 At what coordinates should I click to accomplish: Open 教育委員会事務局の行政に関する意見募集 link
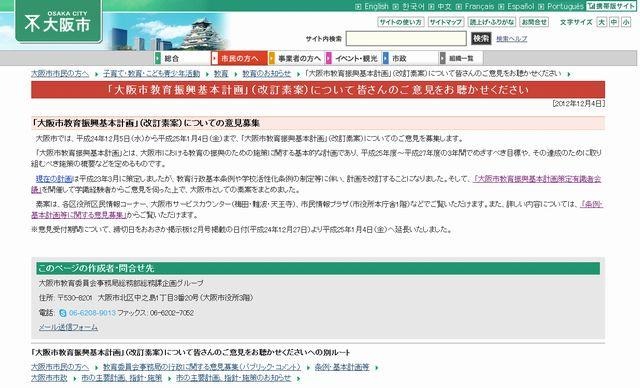(x=202, y=367)
